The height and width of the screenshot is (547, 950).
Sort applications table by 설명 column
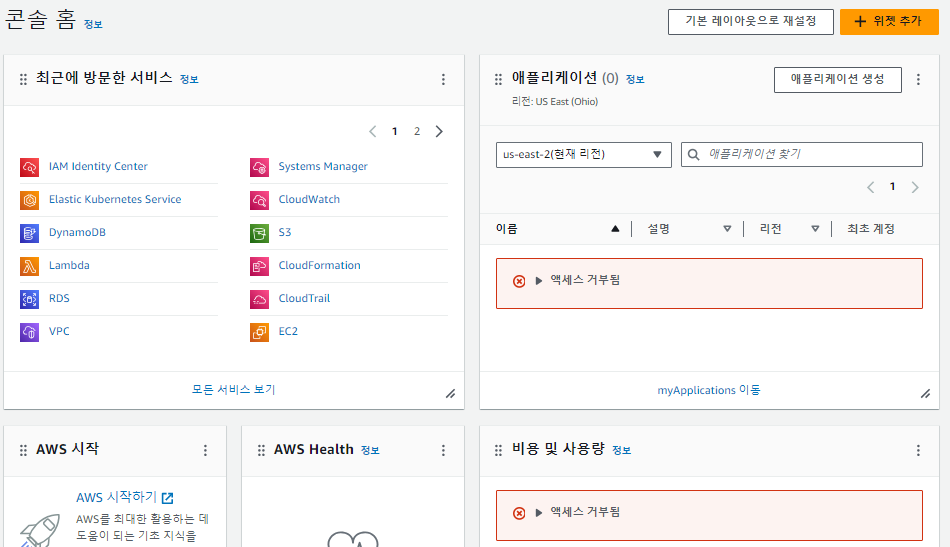[x=727, y=229]
